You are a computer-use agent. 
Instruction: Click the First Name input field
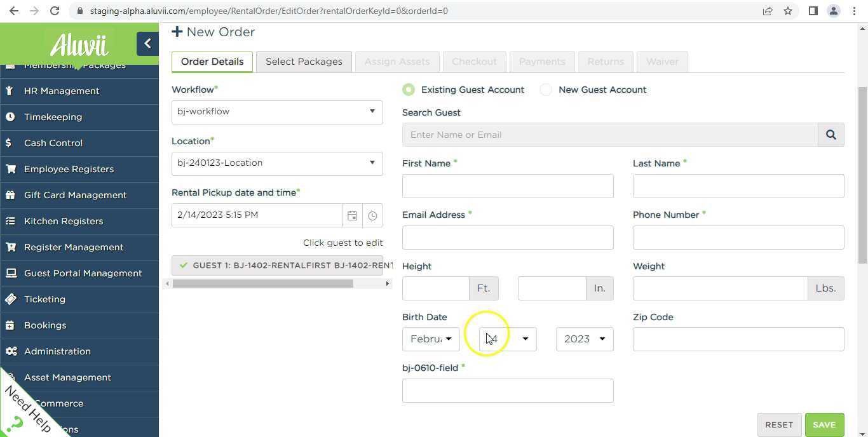point(507,185)
